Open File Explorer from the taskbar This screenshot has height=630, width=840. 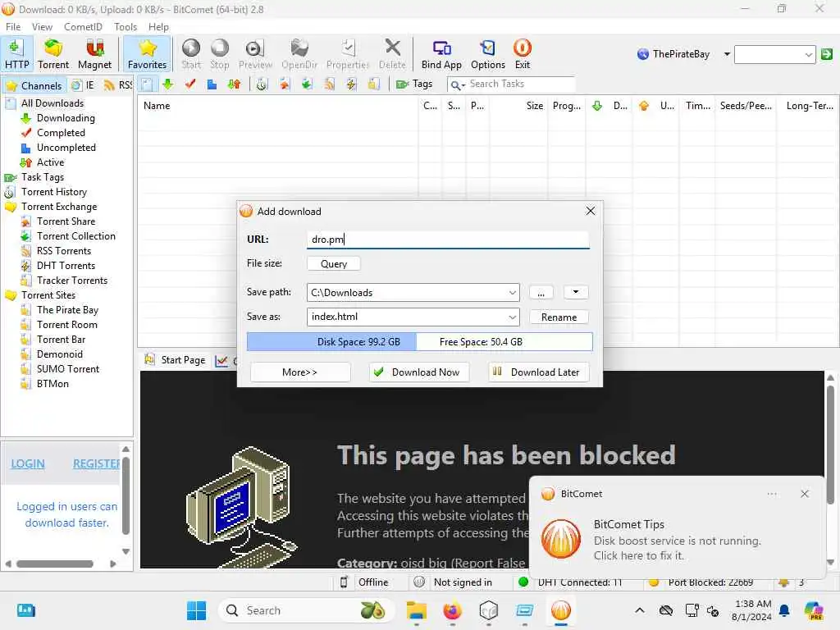[x=416, y=610]
